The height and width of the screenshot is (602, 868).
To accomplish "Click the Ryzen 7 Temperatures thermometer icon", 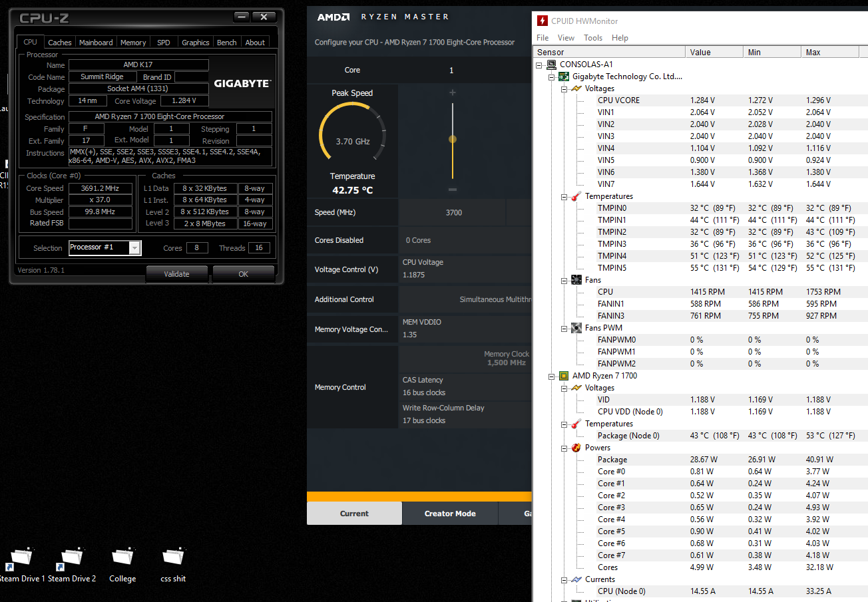I will (576, 424).
